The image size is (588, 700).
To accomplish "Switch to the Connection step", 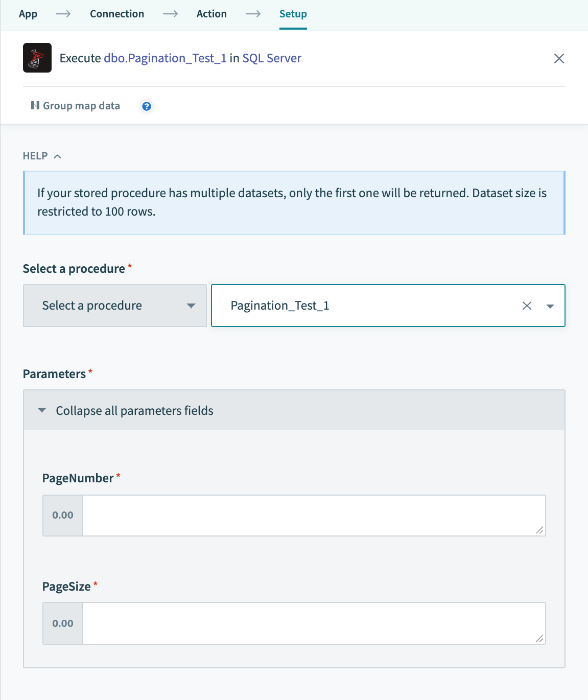I will click(117, 14).
